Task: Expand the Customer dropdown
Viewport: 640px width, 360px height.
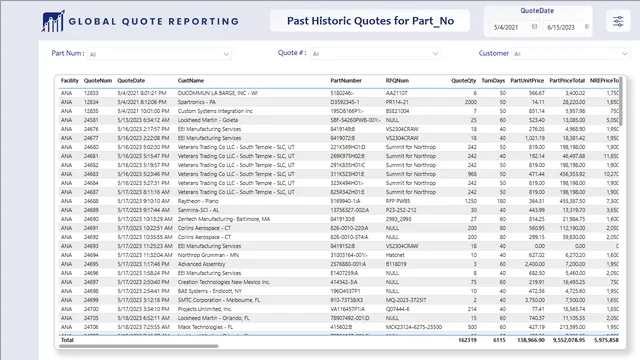Action: click(624, 54)
